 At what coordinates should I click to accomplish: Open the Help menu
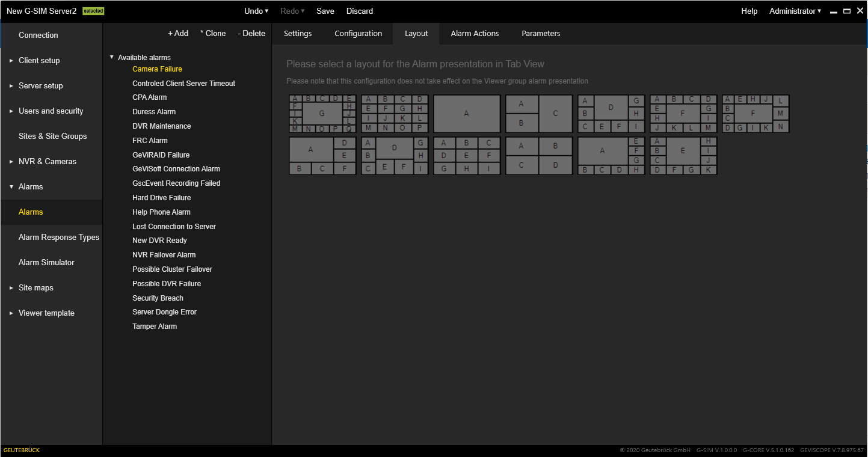pos(749,11)
